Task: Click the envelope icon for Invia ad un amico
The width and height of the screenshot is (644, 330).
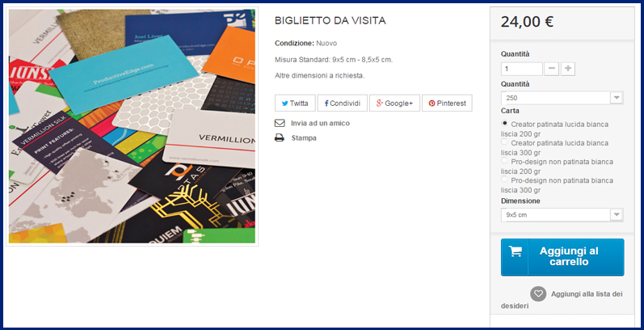Action: pos(280,123)
